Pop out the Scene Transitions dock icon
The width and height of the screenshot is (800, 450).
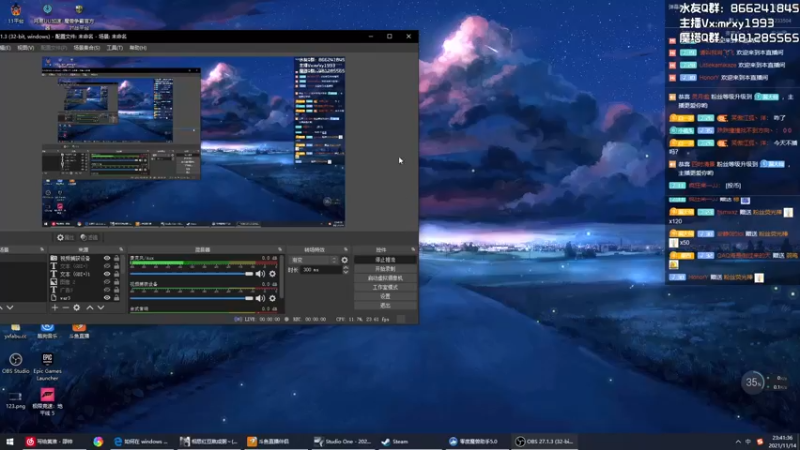pos(345,249)
